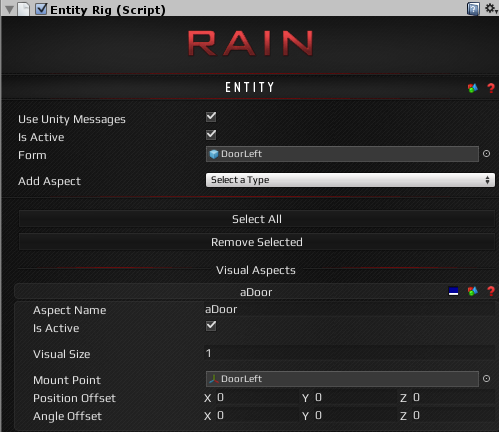Collapse the Entity Rig component foldout
The height and width of the screenshot is (432, 499).
(x=9, y=9)
